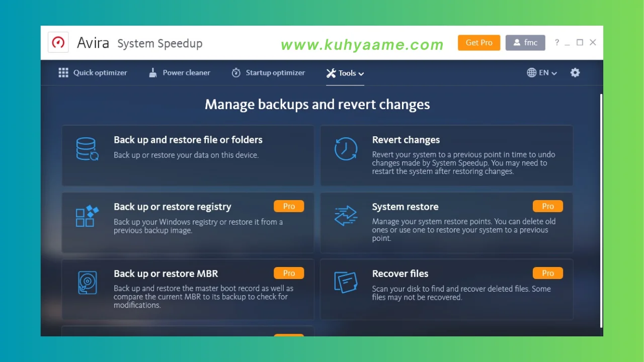Click Pro badge on Recover files card

click(548, 273)
